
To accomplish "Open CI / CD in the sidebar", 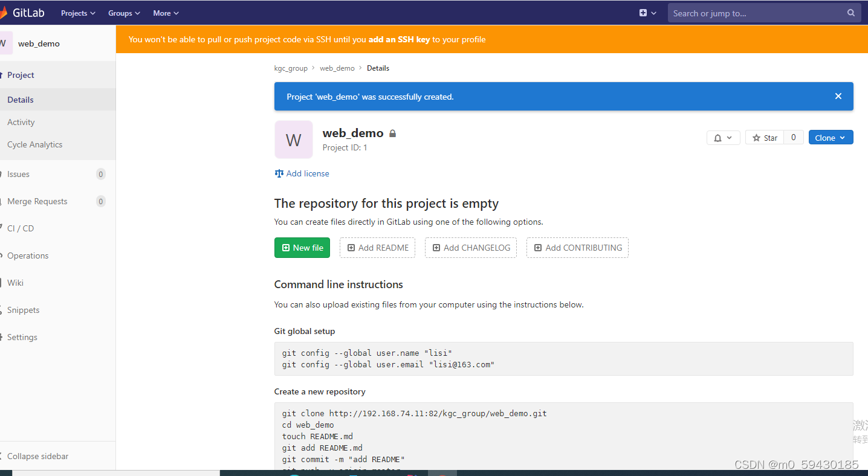I will (57, 228).
